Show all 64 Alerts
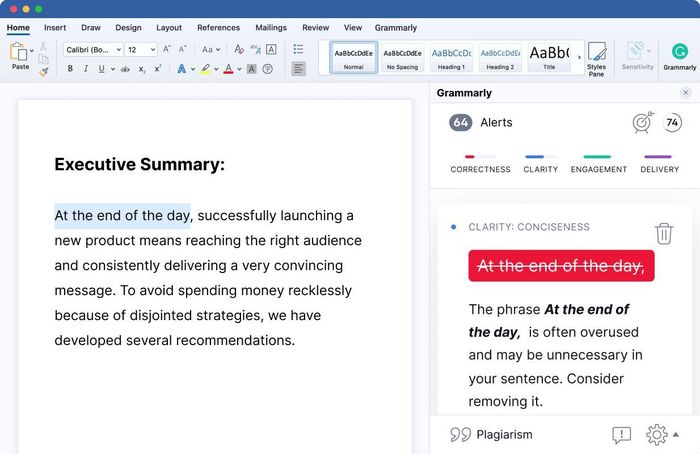This screenshot has height=454, width=700. pyautogui.click(x=481, y=122)
